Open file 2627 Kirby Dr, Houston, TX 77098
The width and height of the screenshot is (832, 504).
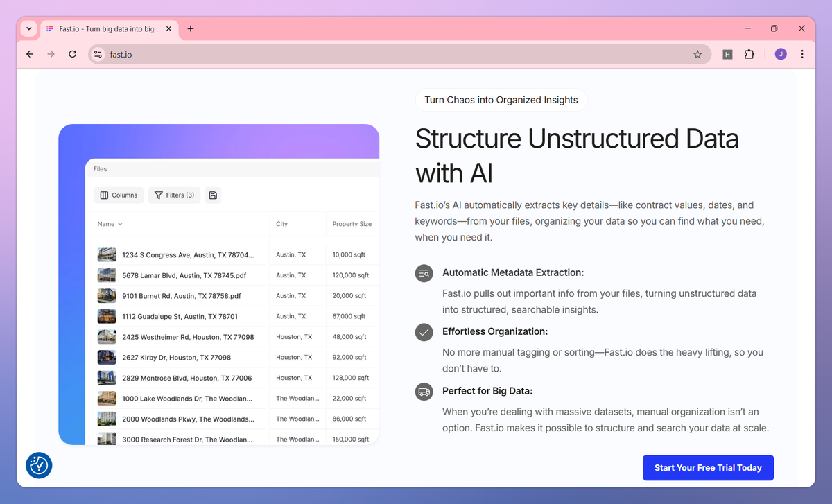click(176, 358)
